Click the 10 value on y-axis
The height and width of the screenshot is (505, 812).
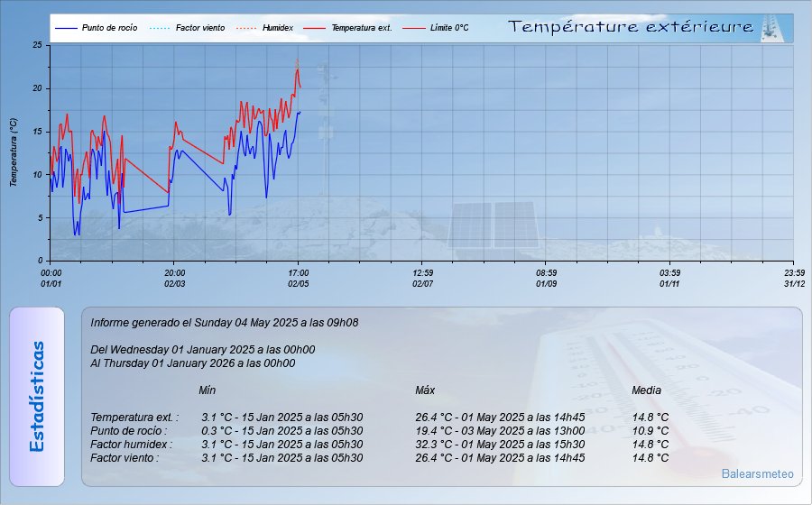point(37,174)
